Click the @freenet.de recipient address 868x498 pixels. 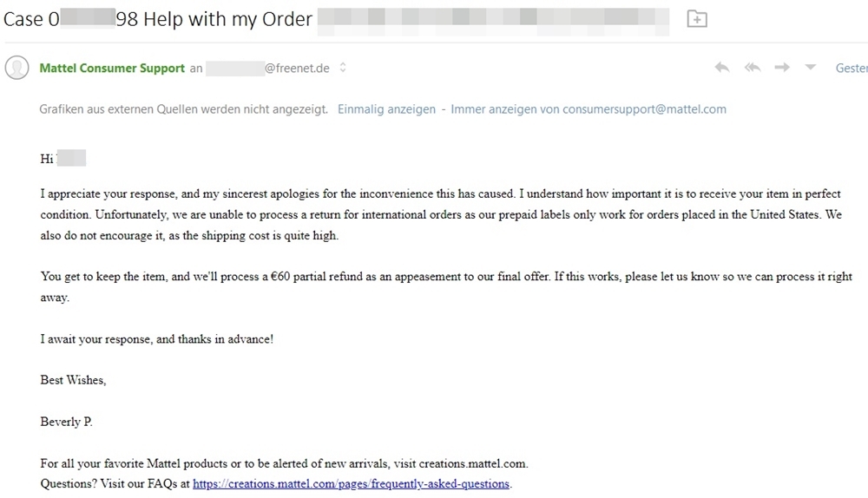pyautogui.click(x=267, y=68)
